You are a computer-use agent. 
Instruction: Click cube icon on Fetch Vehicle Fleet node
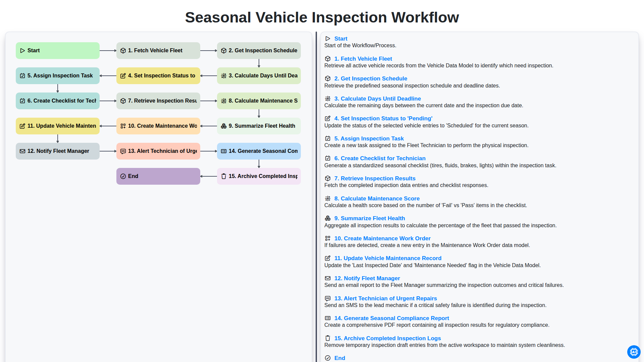tap(123, 51)
